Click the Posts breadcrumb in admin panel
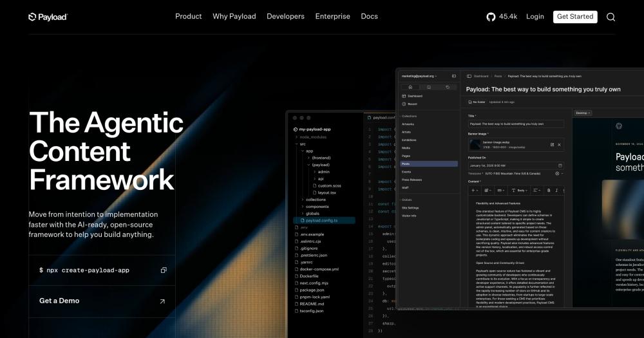644x338 pixels. [498, 76]
